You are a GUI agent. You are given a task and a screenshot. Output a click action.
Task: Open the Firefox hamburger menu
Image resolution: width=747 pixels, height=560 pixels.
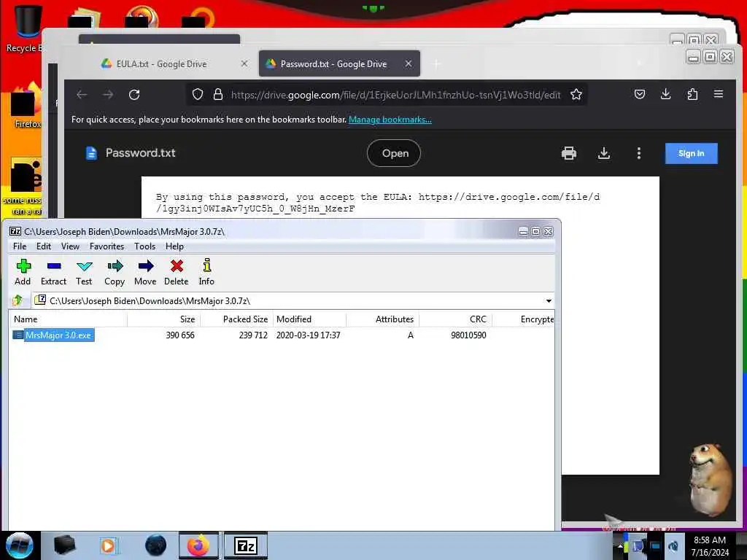(719, 94)
